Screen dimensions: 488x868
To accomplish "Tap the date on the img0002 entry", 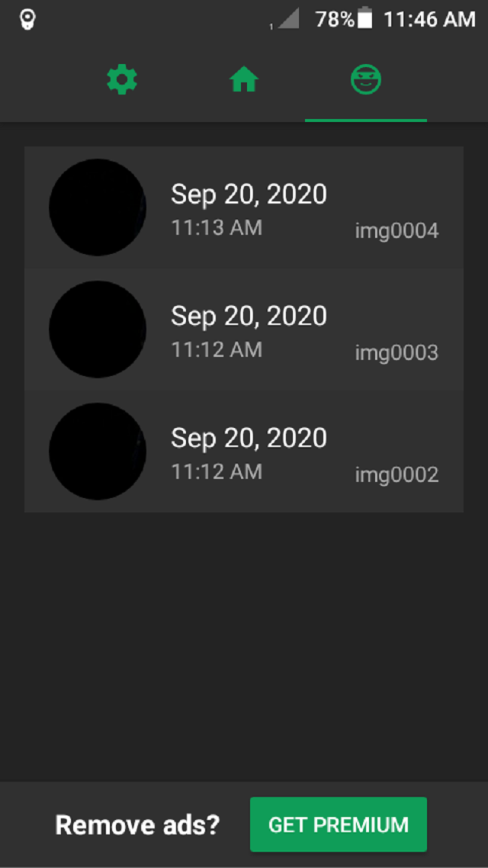I will [249, 438].
